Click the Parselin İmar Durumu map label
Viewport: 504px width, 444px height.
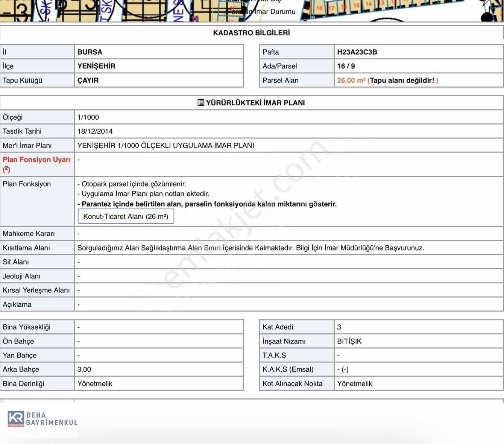[261, 12]
